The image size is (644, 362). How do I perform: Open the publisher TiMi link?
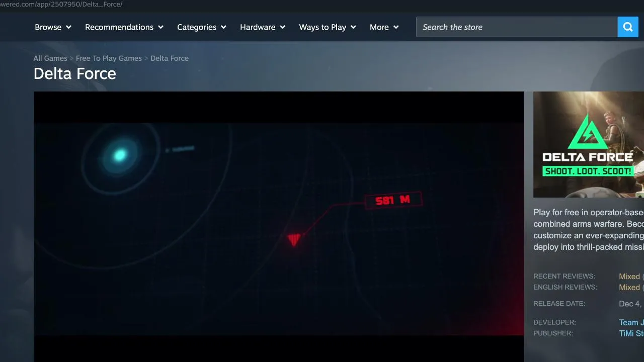click(631, 333)
